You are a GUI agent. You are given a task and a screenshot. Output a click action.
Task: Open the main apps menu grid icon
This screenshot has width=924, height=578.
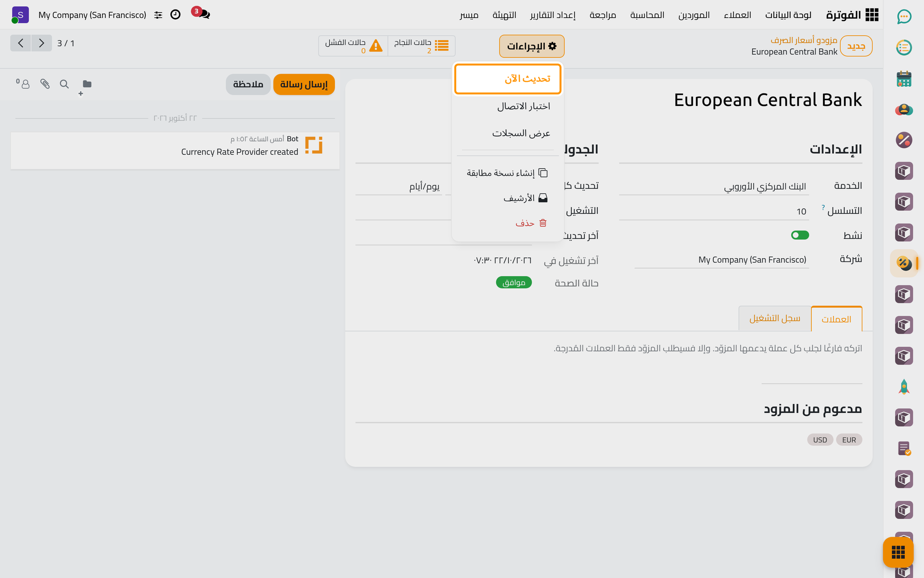point(872,15)
